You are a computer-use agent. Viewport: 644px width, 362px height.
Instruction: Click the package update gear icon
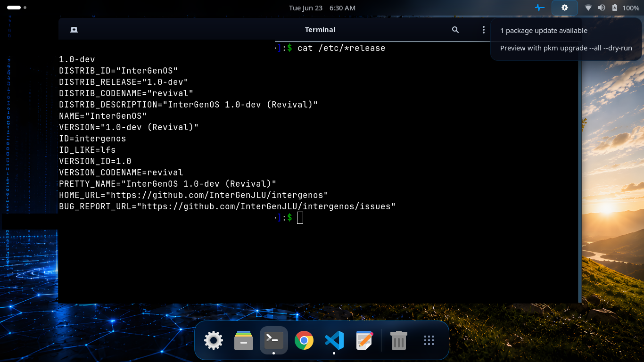point(565,8)
